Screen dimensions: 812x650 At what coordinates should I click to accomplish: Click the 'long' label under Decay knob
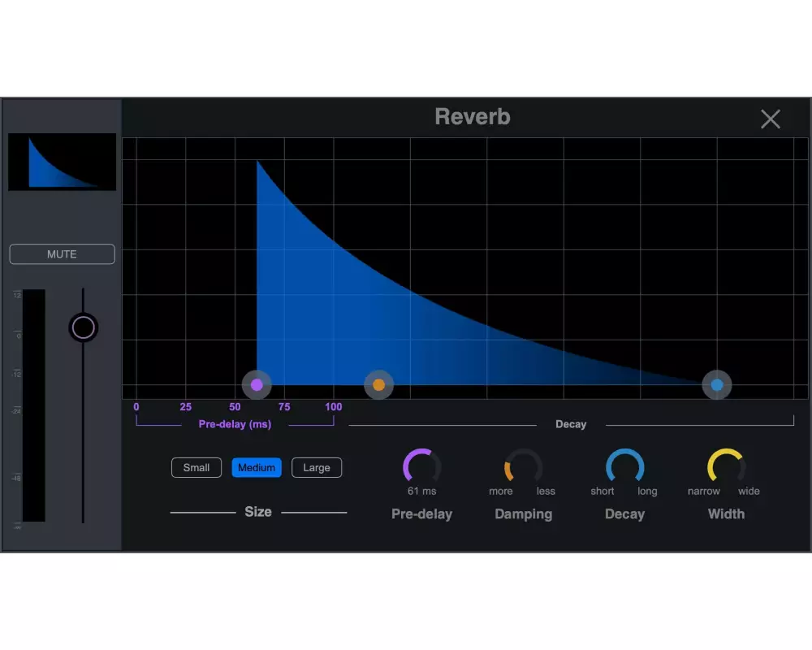coord(647,492)
